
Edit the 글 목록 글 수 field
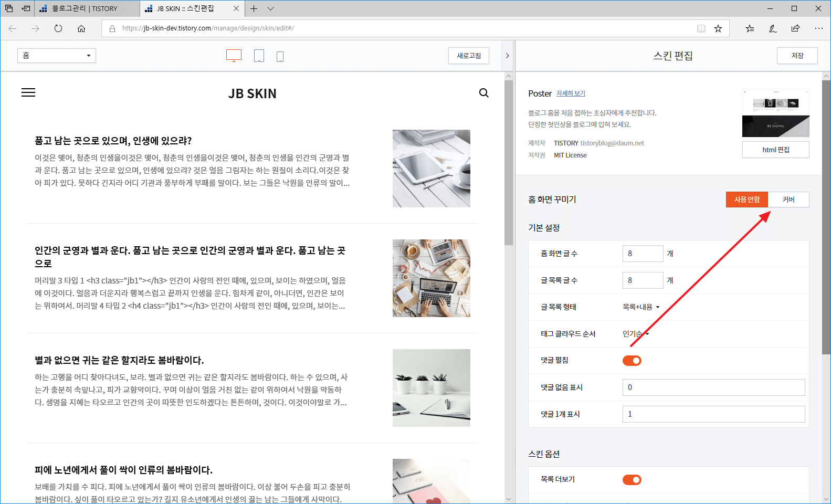643,280
